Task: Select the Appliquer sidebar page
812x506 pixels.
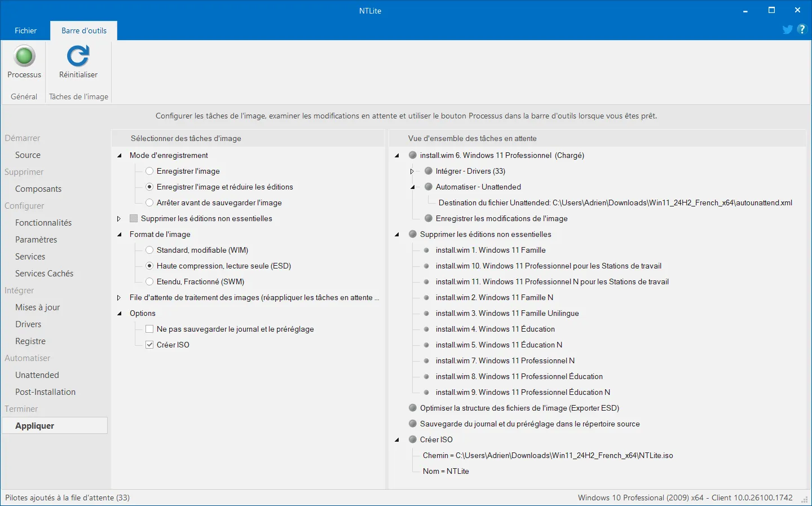Action: point(55,426)
